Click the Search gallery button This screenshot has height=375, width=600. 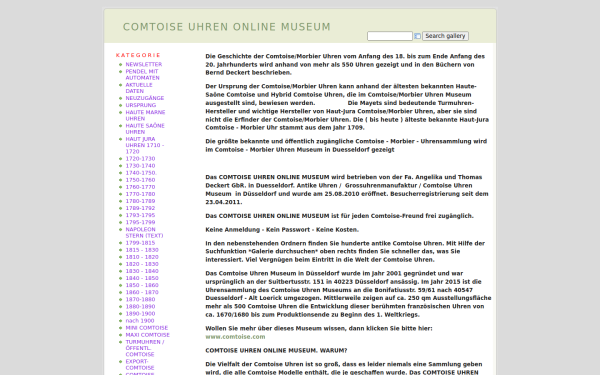[x=445, y=36]
